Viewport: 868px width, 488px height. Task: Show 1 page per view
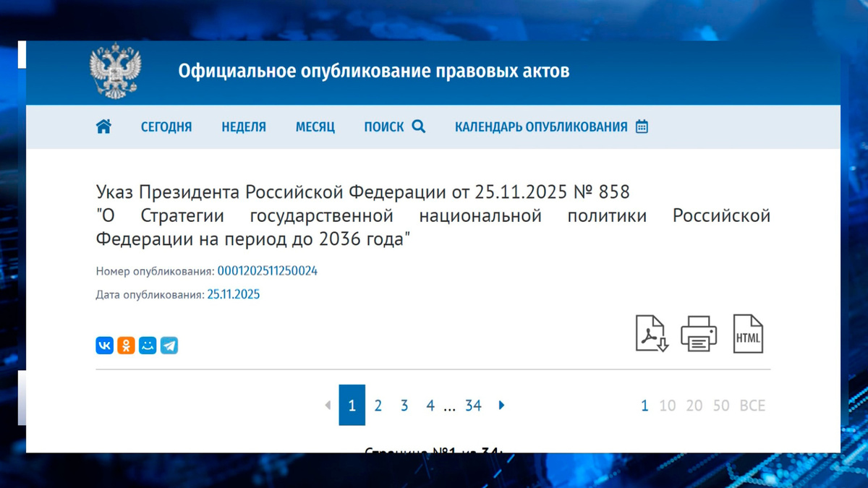pyautogui.click(x=644, y=406)
